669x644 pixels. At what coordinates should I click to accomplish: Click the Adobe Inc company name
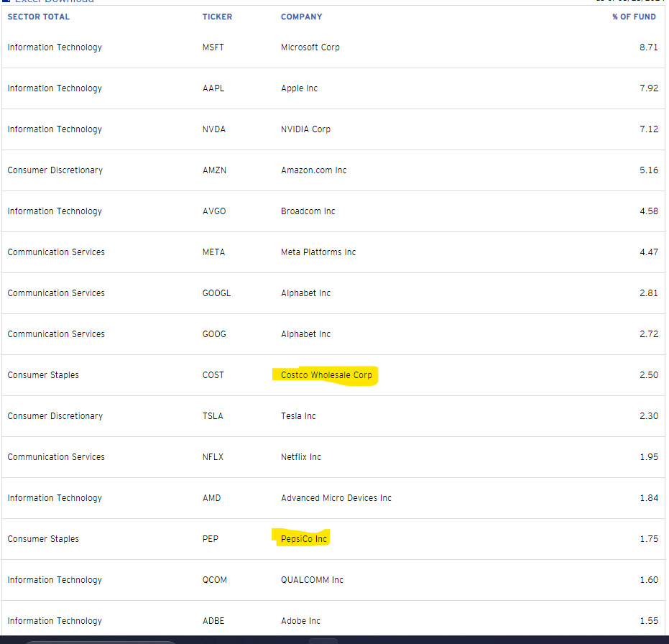300,621
